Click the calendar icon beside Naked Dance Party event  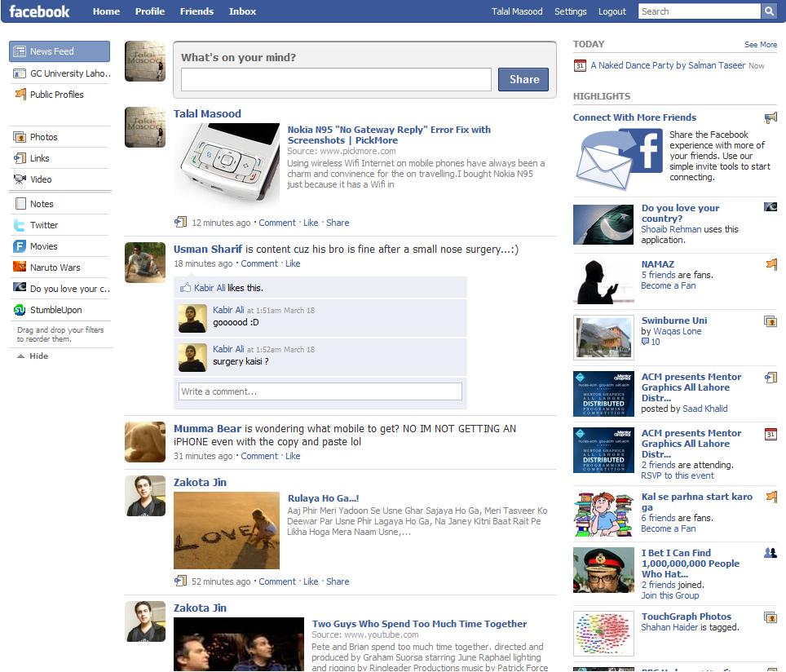tap(580, 66)
